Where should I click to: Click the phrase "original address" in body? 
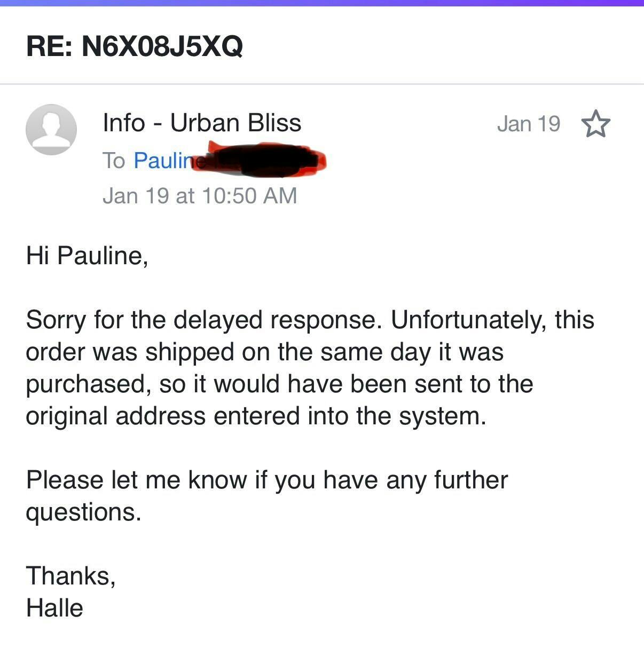(115, 416)
